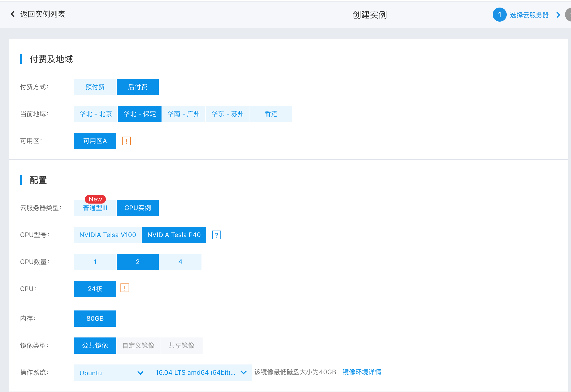Switch to 公共镜像 image type
Image resolution: width=571 pixels, height=392 pixels.
pos(95,346)
